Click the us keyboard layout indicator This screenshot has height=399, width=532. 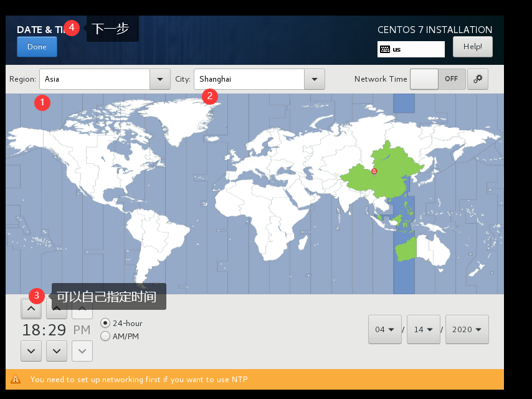click(411, 49)
